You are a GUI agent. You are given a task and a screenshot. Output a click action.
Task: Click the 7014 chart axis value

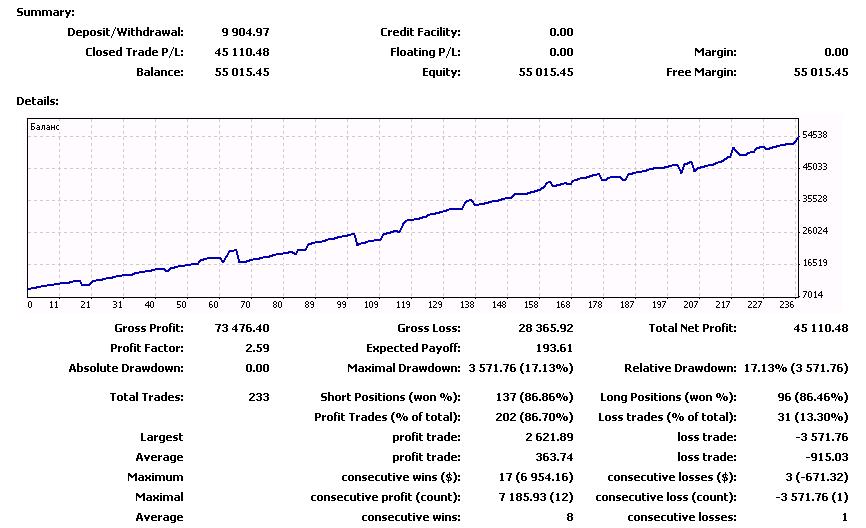[812, 295]
